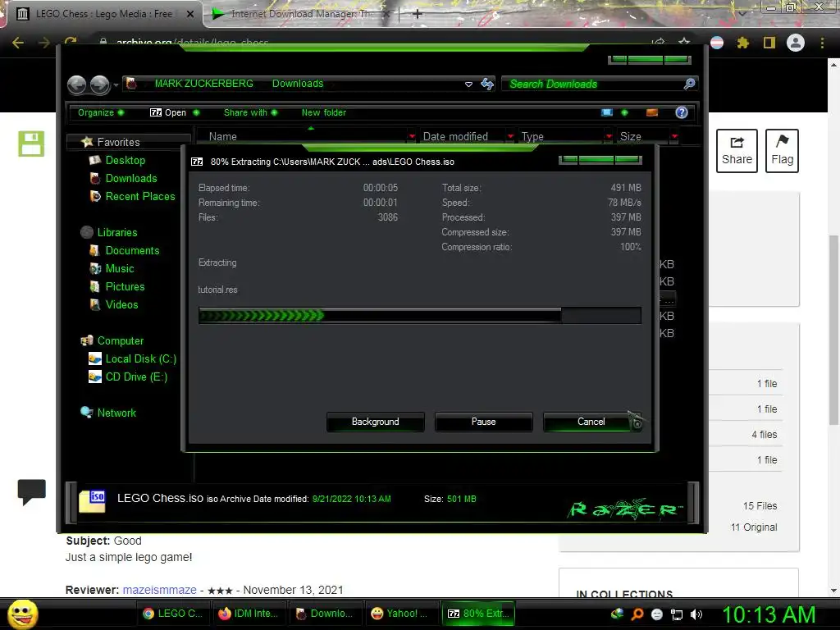Click the LEGO Chess.iso file icon in details pane

[92, 501]
